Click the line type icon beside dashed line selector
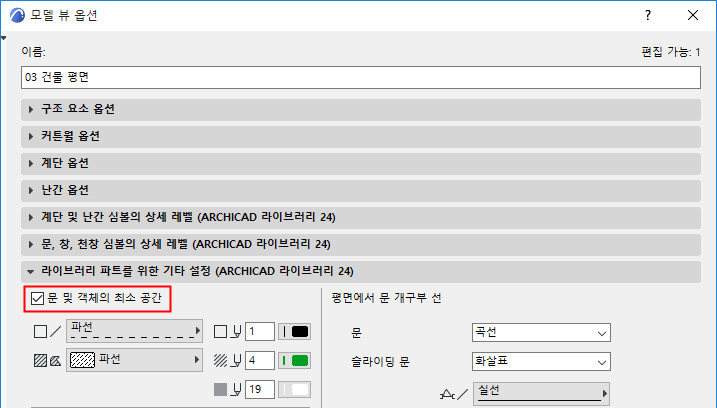The image size is (717, 408). click(x=48, y=332)
